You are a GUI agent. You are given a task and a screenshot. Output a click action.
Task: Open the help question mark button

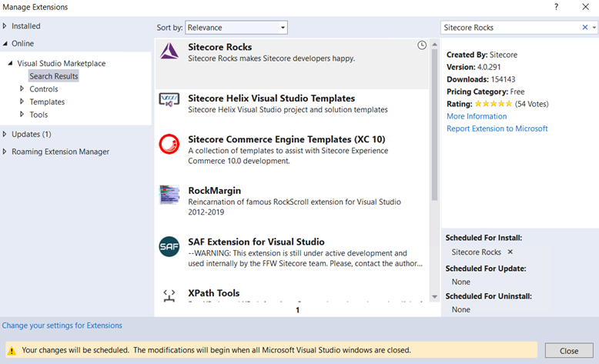[556, 7]
